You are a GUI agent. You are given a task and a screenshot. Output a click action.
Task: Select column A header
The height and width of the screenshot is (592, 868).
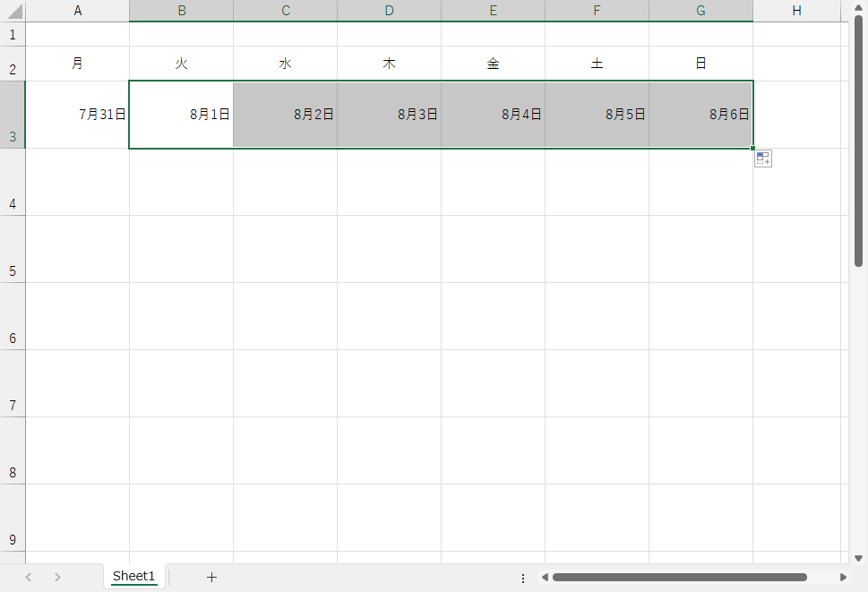pyautogui.click(x=78, y=11)
